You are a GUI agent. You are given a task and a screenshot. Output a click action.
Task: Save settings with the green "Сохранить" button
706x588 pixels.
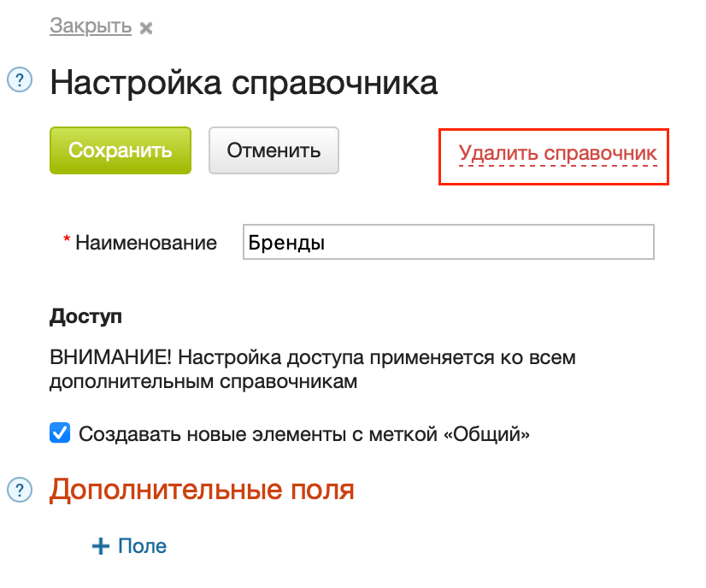coord(120,150)
